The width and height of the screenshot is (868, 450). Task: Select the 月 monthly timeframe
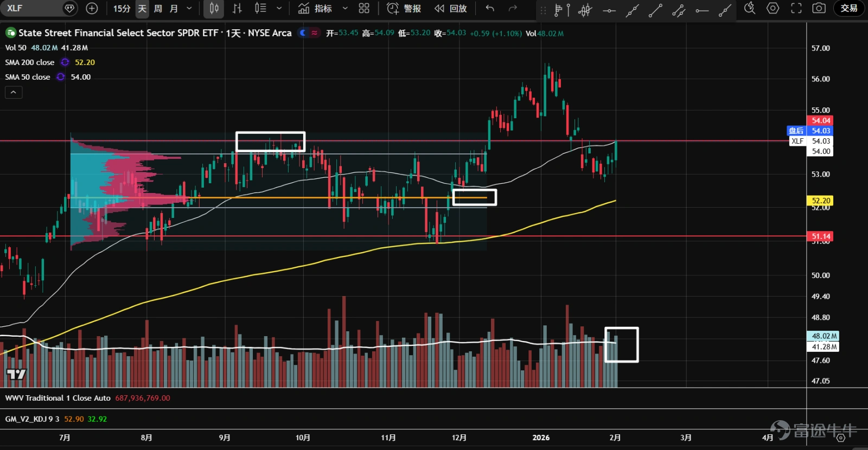tap(174, 8)
